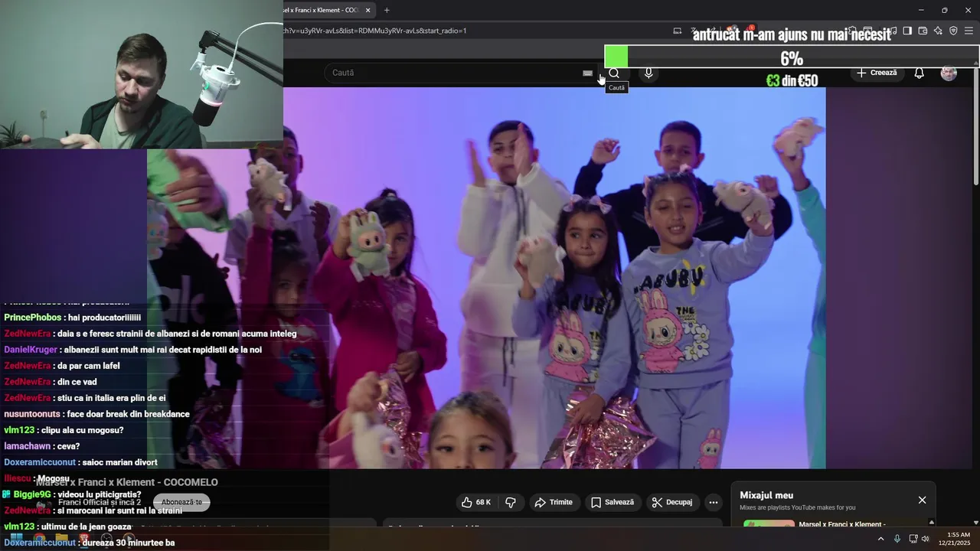Open the network tray icon
980x551 pixels.
tap(913, 539)
